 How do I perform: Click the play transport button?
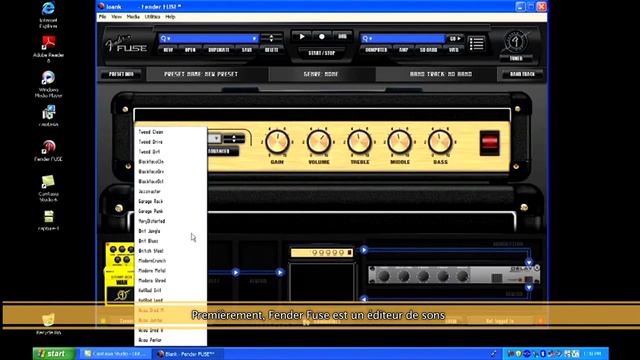[302, 36]
